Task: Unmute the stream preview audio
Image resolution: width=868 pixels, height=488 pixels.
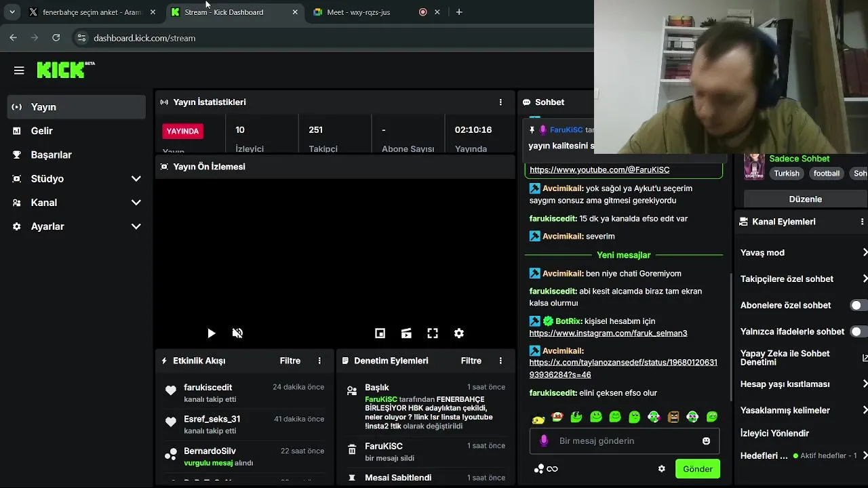Action: pos(237,333)
